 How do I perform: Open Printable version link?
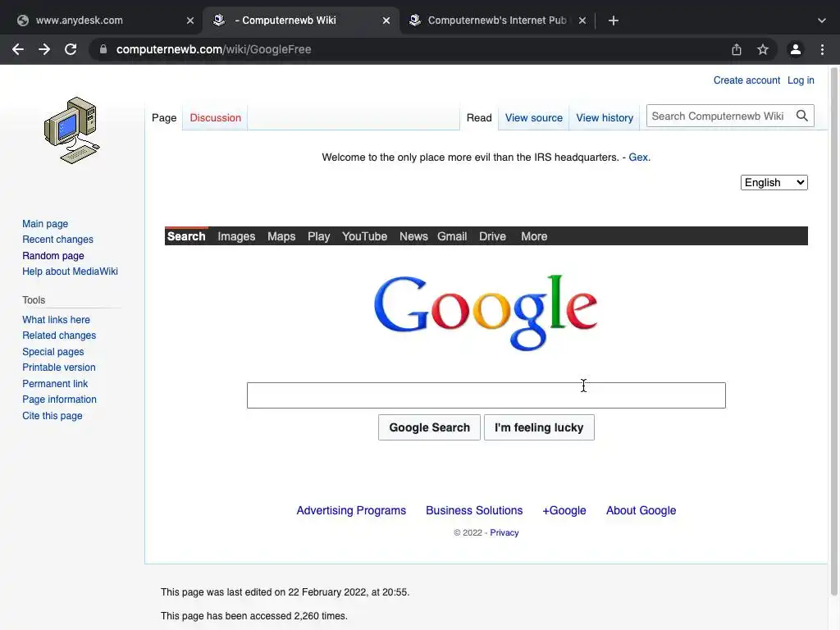[x=59, y=367]
